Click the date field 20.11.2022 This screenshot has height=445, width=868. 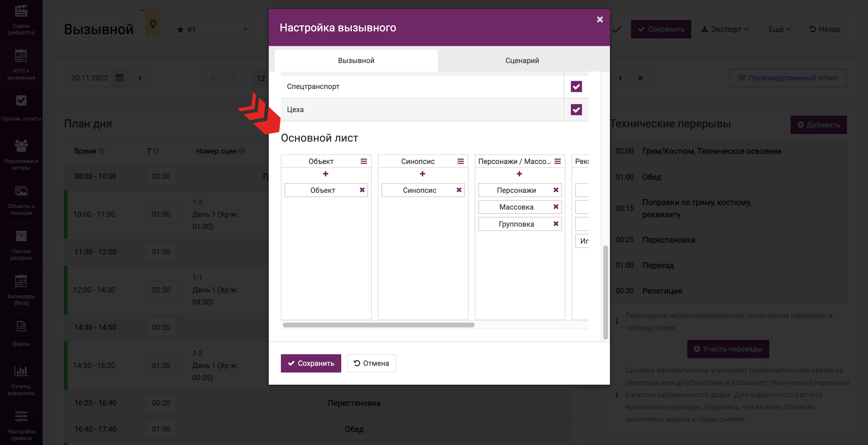pos(89,78)
